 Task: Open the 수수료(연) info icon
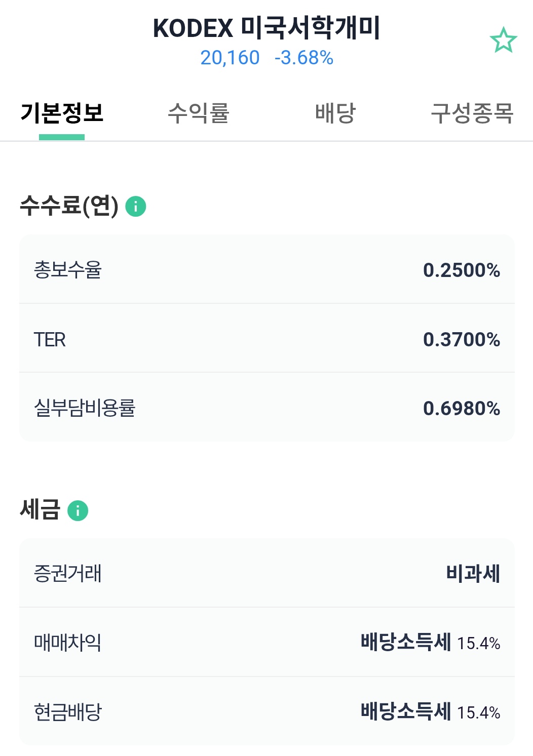(x=136, y=207)
